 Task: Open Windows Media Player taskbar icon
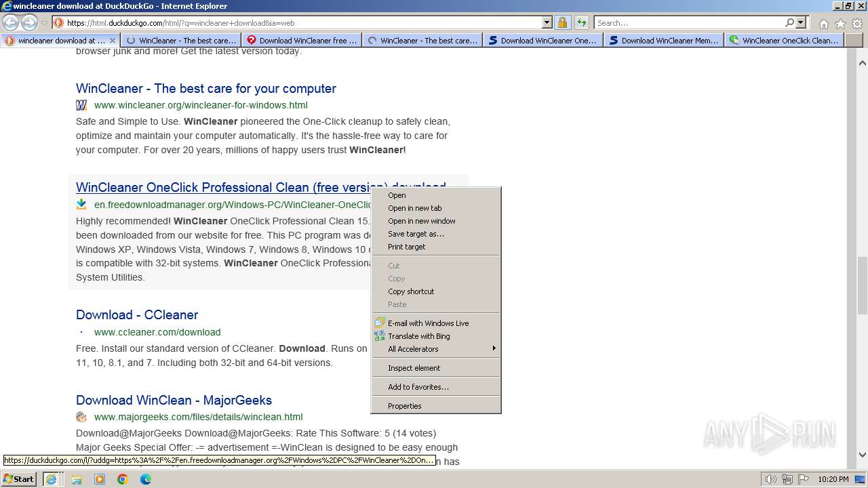pyautogui.click(x=100, y=479)
